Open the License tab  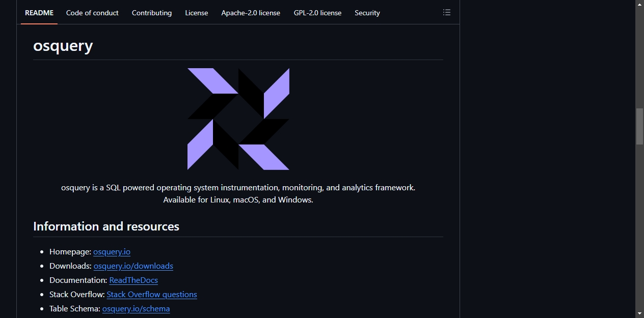tap(197, 13)
